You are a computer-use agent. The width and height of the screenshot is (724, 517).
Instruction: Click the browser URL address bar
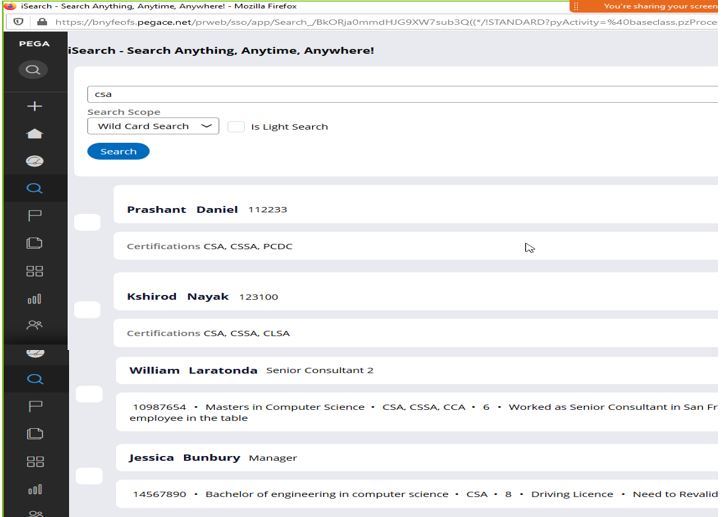386,22
